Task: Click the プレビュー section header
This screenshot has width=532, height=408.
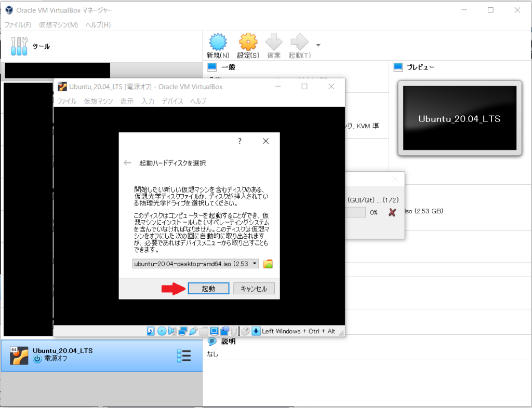Action: pos(420,67)
